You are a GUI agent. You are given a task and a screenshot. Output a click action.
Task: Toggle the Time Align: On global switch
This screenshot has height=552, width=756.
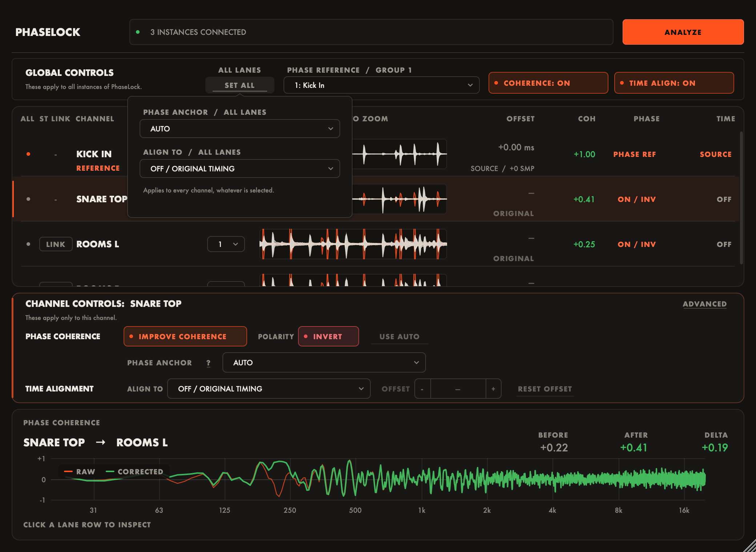(674, 83)
